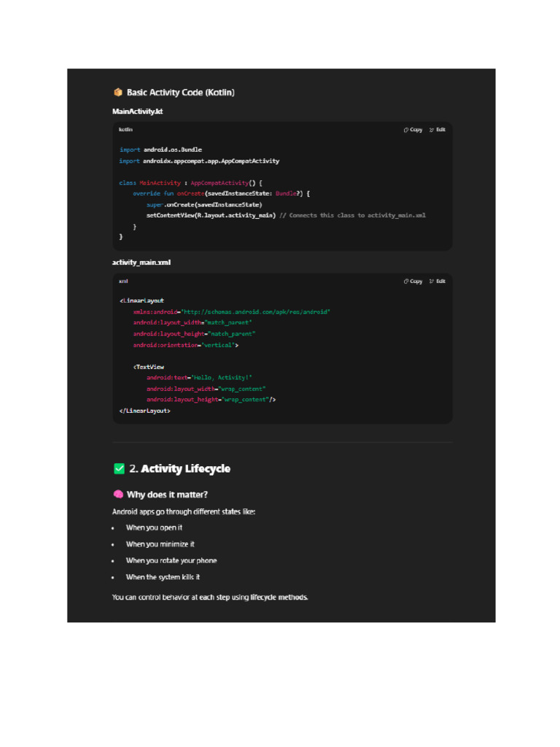The width and height of the screenshot is (560, 747).
Task: Click the 'When the system kills it' bullet
Action: coord(163,577)
